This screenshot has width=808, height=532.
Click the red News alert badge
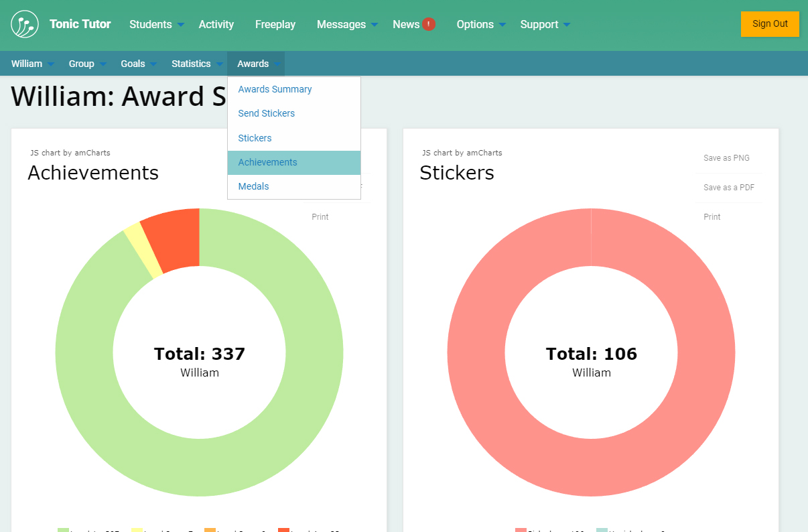point(429,24)
